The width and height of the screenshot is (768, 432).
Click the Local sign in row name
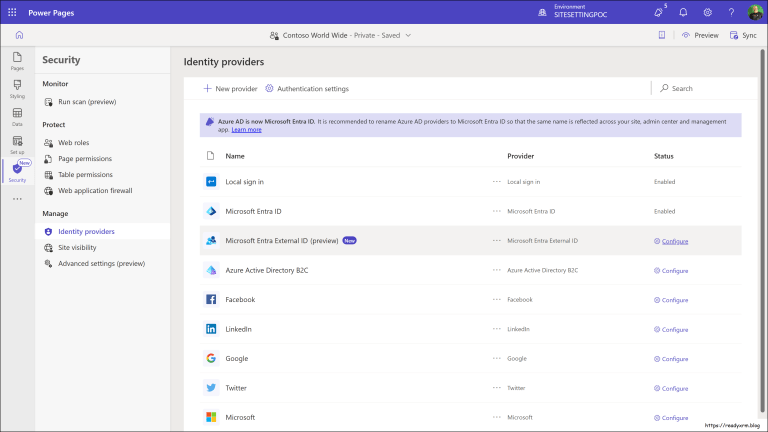click(244, 182)
